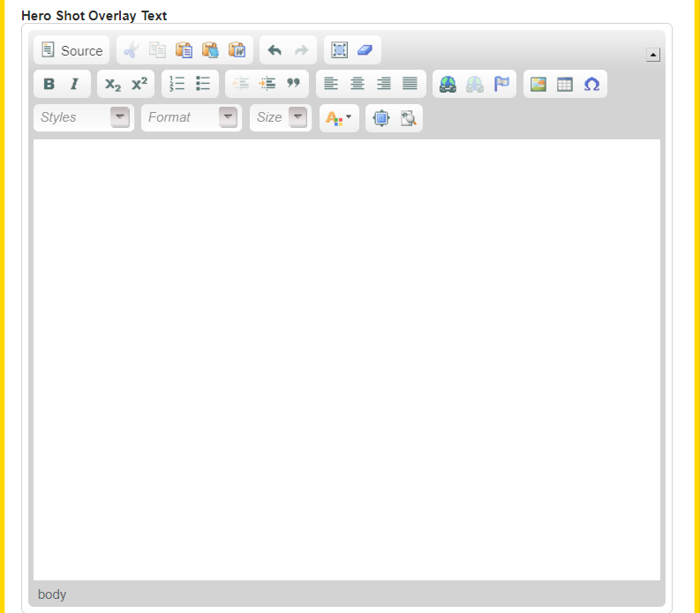Viewport: 700px width, 613px height.
Task: Open the Format dropdown
Action: [191, 117]
